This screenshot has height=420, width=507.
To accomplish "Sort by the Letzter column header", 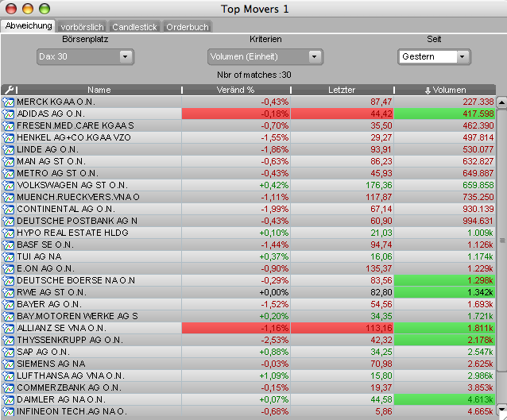I will [x=342, y=90].
